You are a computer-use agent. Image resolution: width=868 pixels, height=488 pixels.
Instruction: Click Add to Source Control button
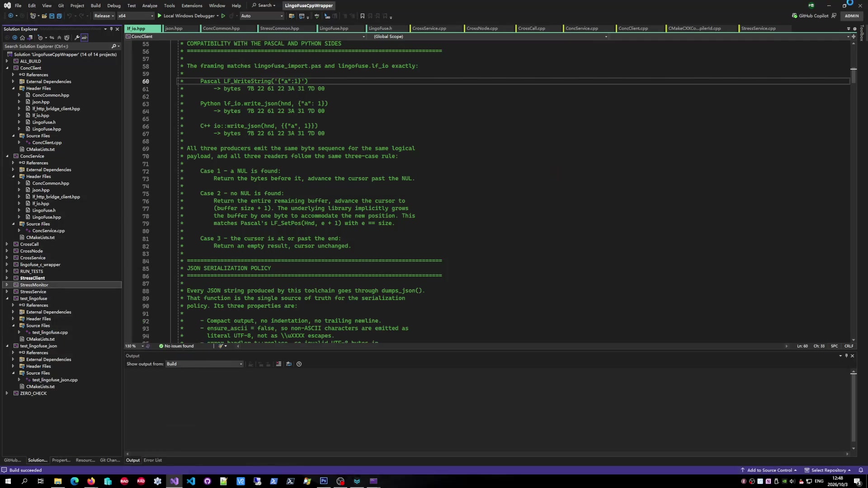click(x=769, y=470)
